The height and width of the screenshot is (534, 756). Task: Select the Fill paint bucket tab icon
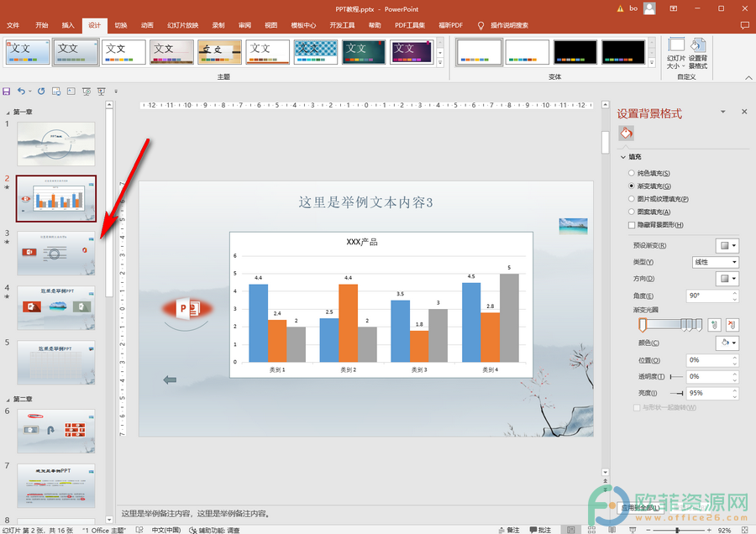626,133
